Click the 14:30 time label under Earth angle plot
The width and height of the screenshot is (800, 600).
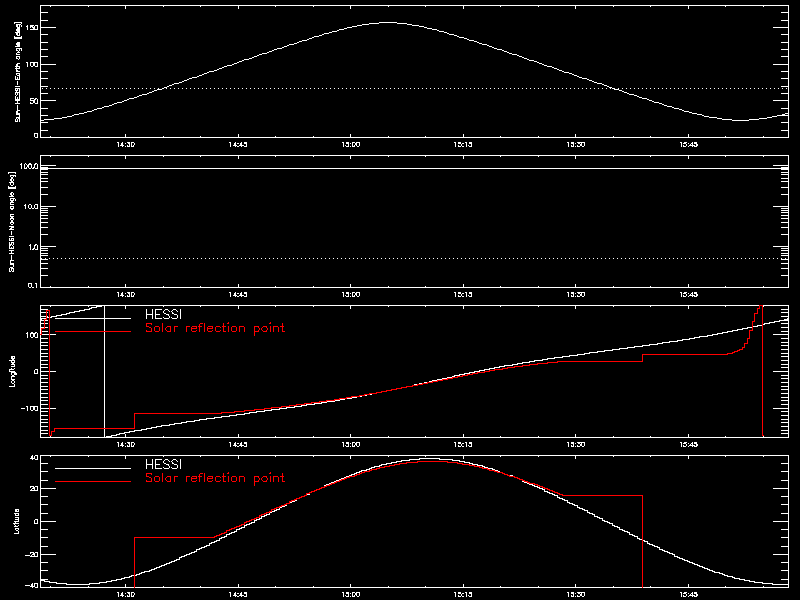click(x=126, y=145)
